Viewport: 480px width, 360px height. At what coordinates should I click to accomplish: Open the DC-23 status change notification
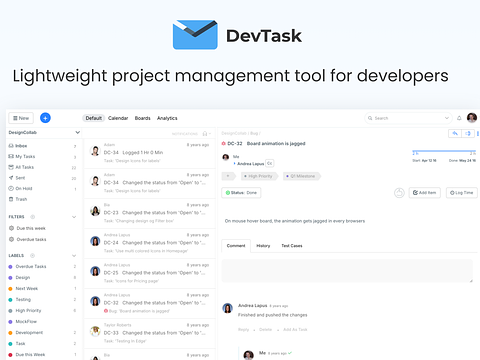click(x=150, y=213)
